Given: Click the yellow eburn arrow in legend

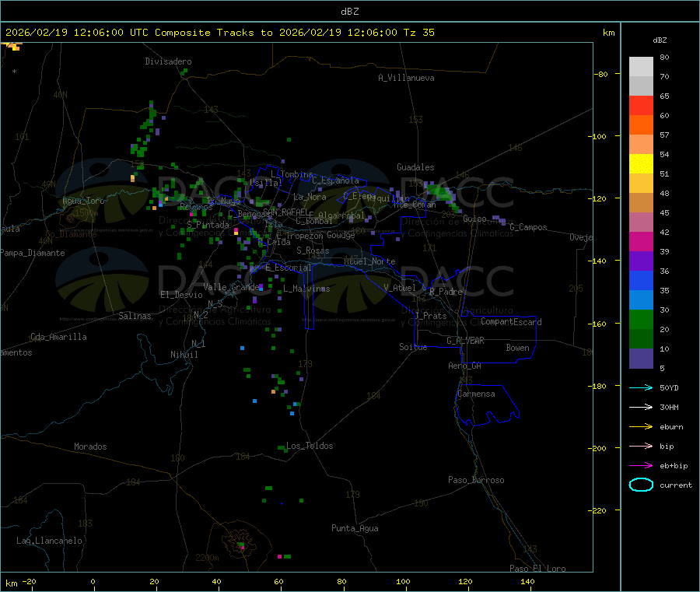Looking at the screenshot, I should click(641, 426).
